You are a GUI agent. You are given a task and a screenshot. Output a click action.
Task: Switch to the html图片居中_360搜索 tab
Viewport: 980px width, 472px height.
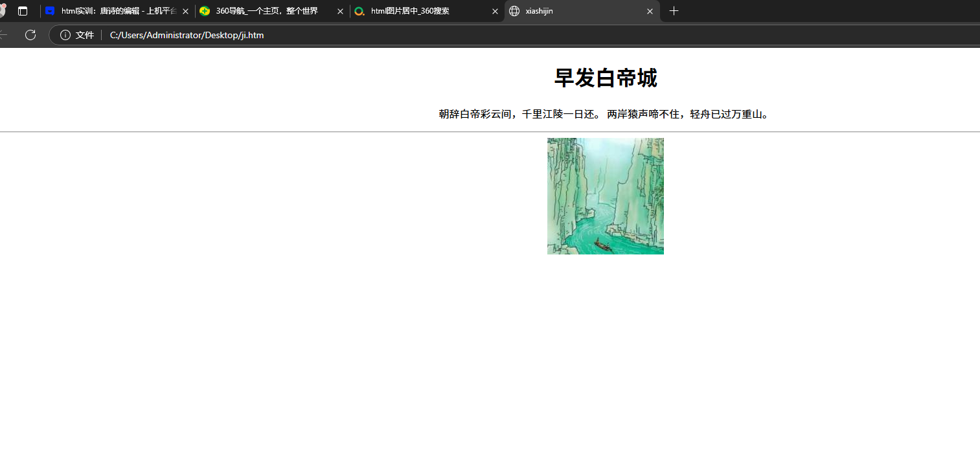point(426,11)
